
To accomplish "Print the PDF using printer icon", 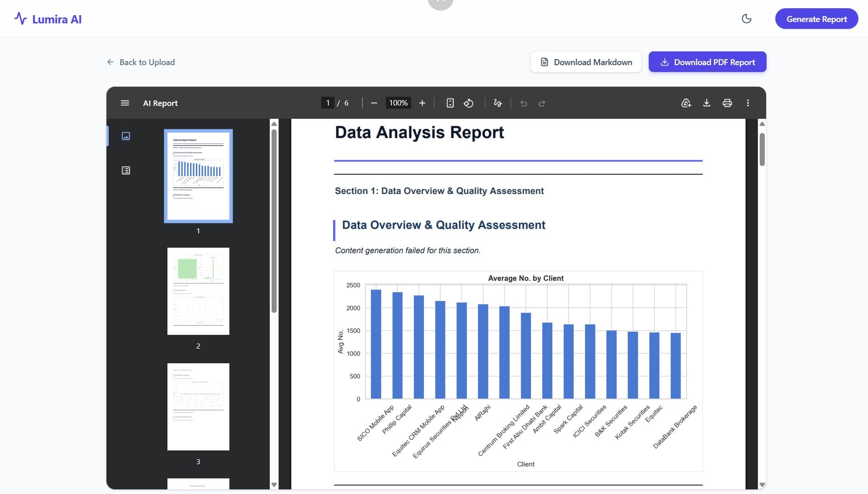I will (727, 103).
